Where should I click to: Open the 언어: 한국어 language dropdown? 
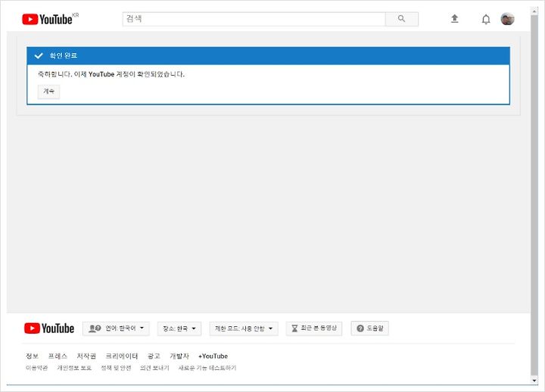click(x=116, y=328)
